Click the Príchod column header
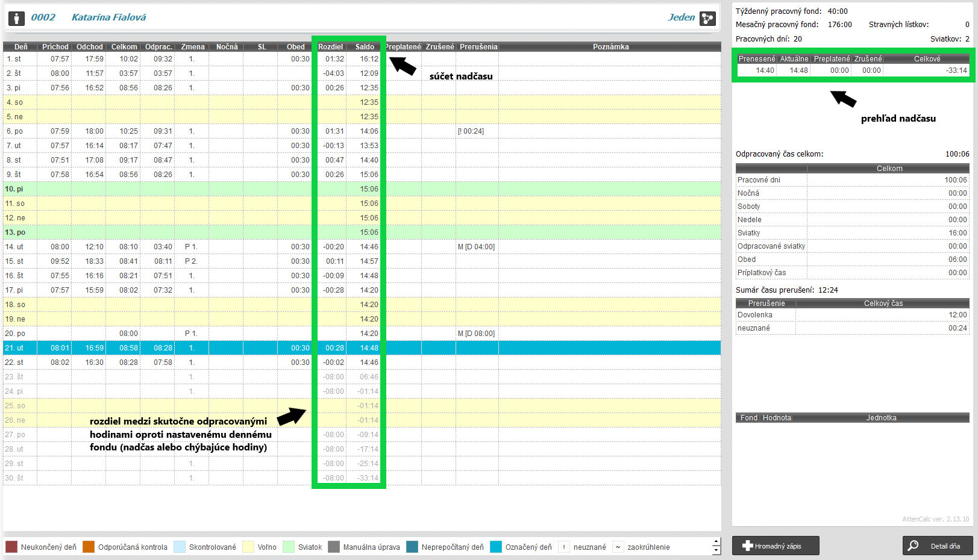This screenshot has height=560, width=978. tap(55, 46)
